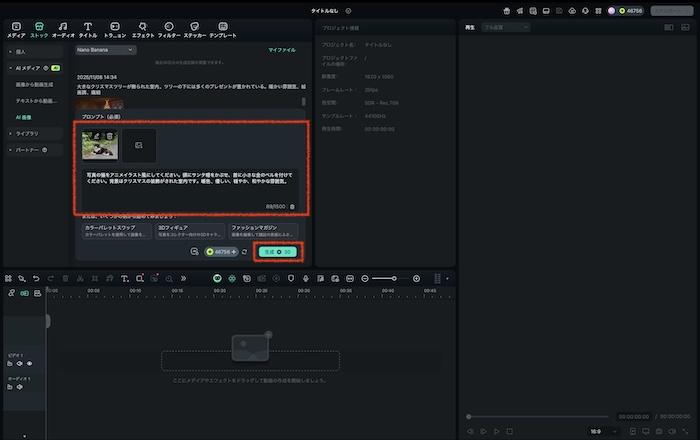Viewport: 700px width, 440px height.
Task: Click the zoom-out minus icon on timeline
Action: click(365, 278)
